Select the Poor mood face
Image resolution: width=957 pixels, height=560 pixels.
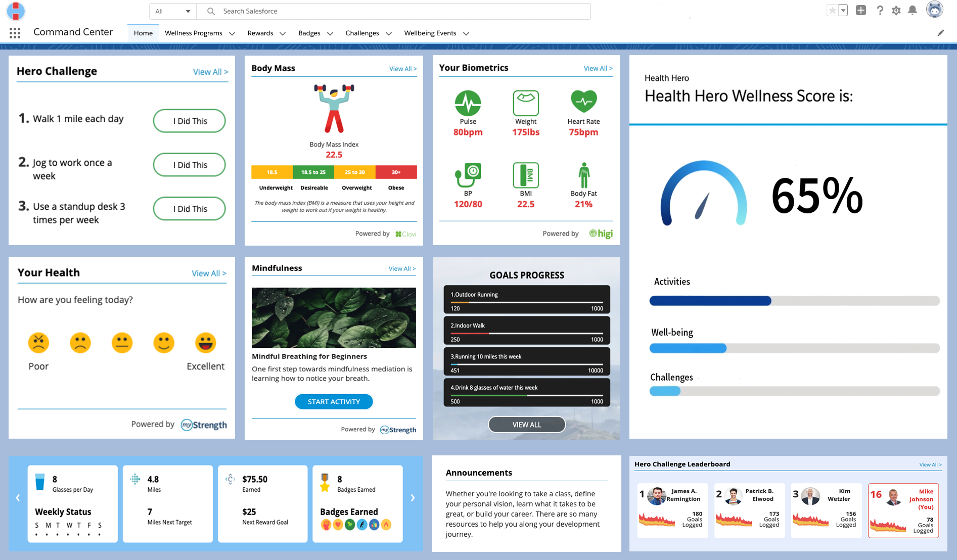(x=38, y=343)
